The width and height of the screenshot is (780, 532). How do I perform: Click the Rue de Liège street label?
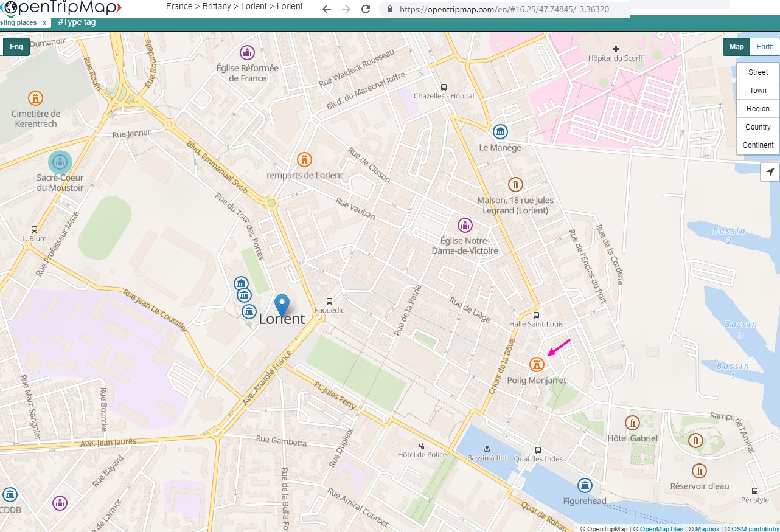pyautogui.click(x=470, y=311)
